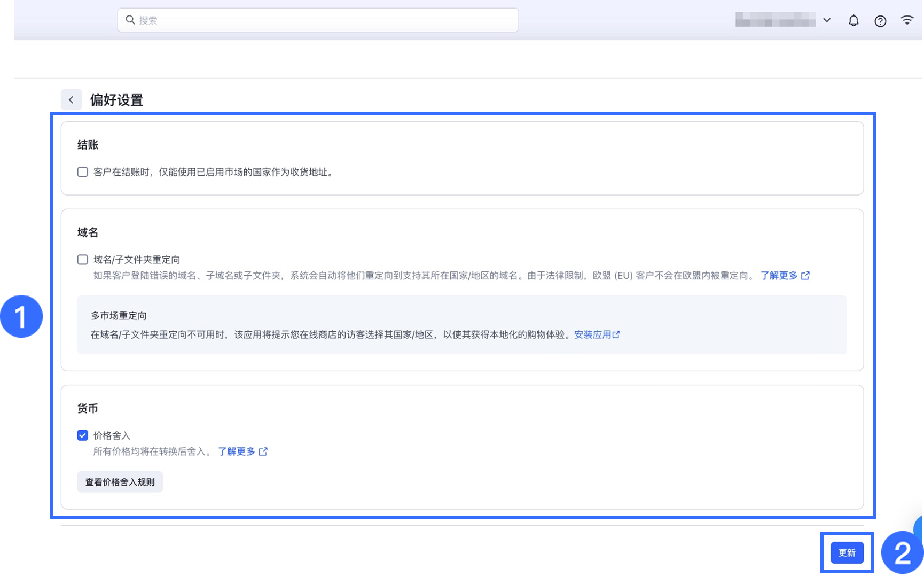
Task: Toggle the 域名/子文件夹重定向 checkbox
Action: click(x=82, y=260)
